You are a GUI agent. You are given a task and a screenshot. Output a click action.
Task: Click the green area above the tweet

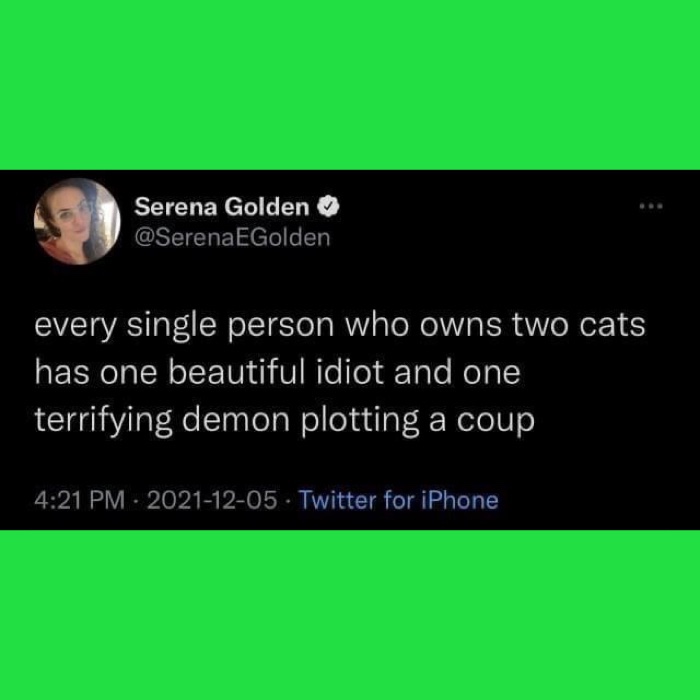pos(350,85)
